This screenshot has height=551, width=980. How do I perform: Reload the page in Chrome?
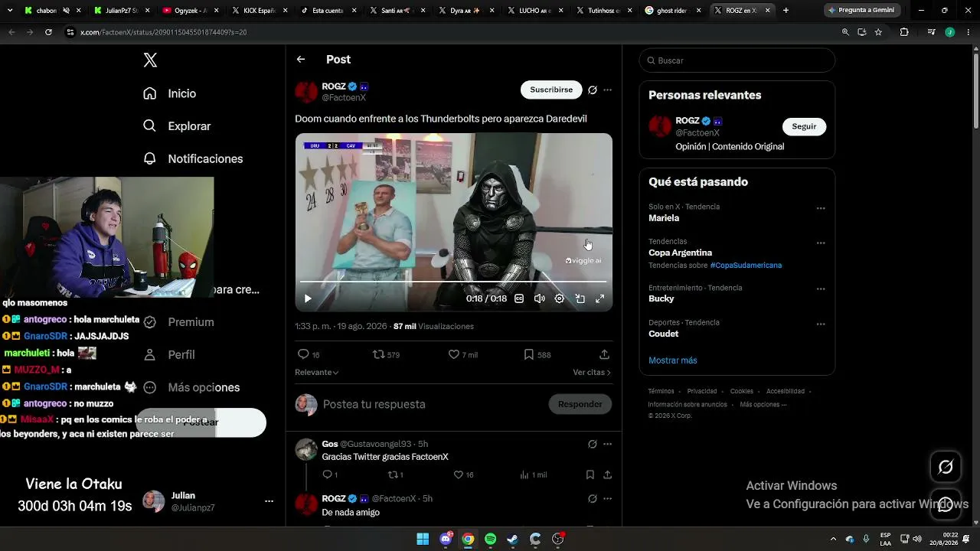pyautogui.click(x=48, y=32)
